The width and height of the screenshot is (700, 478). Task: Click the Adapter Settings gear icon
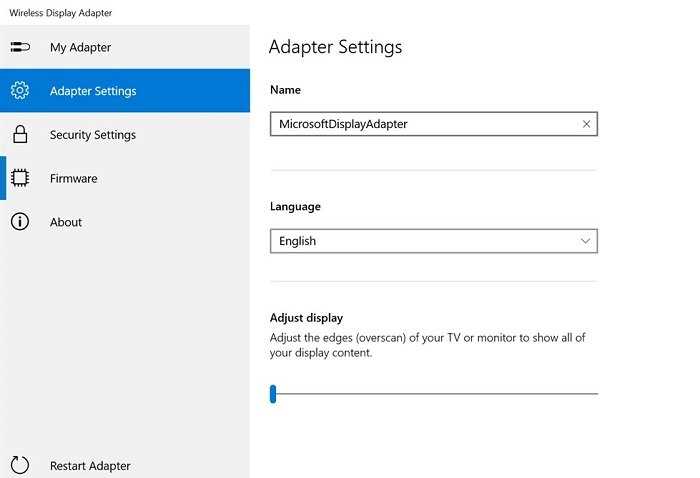point(20,91)
